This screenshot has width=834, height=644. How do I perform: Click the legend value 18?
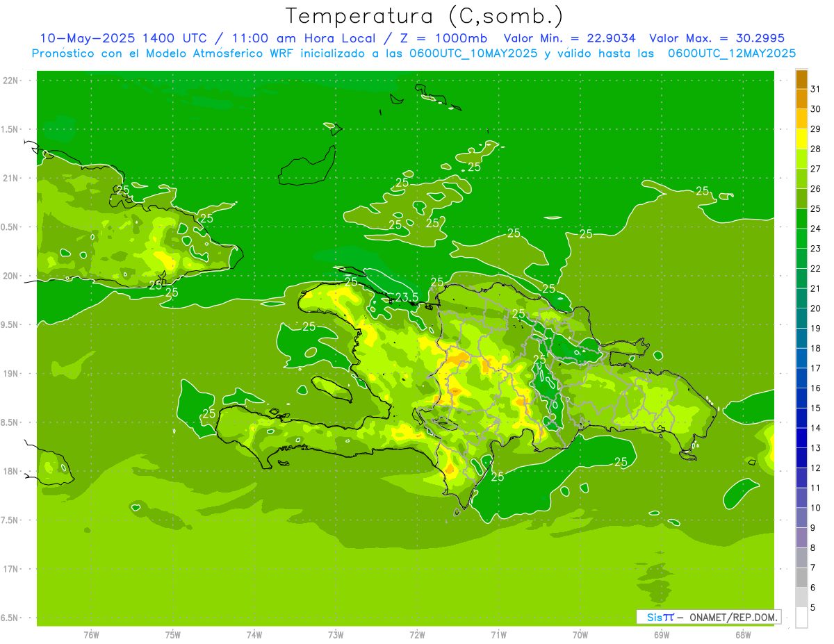816,348
